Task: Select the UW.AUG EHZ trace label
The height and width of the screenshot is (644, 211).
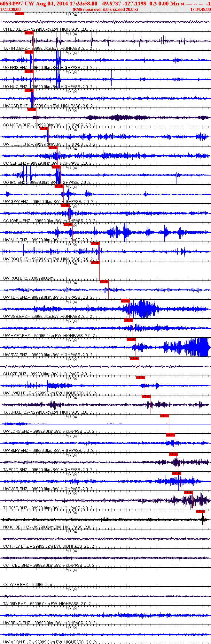Action: tap(48, 240)
